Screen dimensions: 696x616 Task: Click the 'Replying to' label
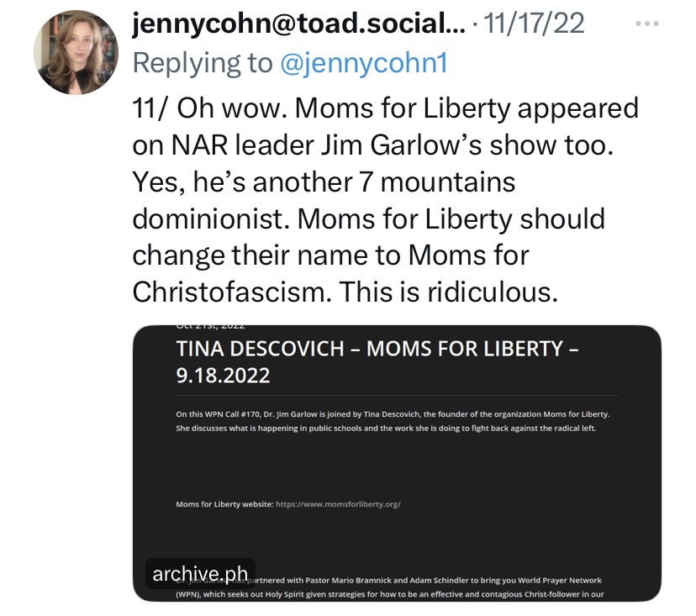point(202,63)
